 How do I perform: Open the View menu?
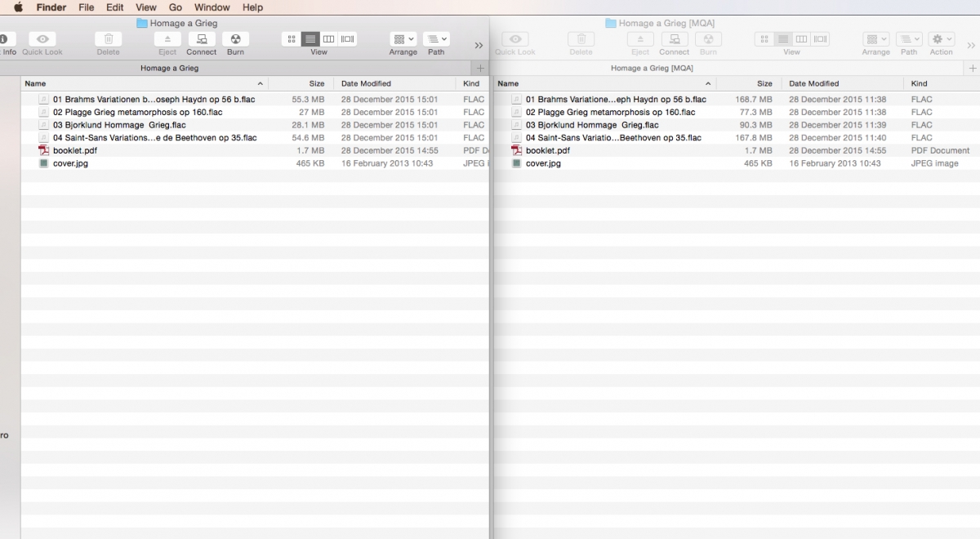pos(146,7)
